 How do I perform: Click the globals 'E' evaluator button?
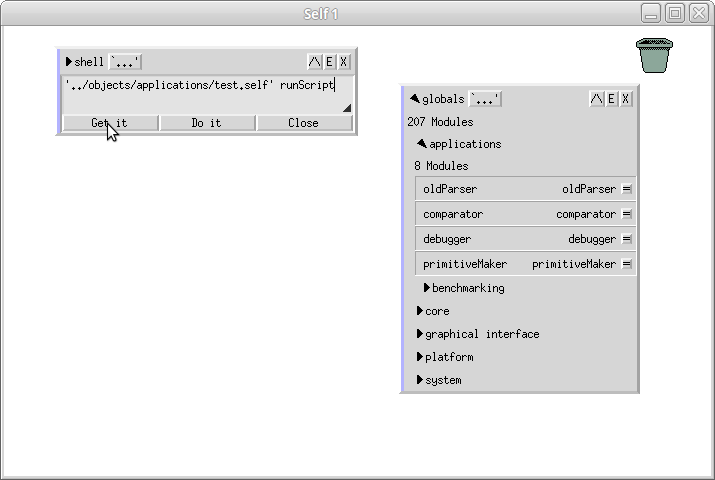coord(611,99)
